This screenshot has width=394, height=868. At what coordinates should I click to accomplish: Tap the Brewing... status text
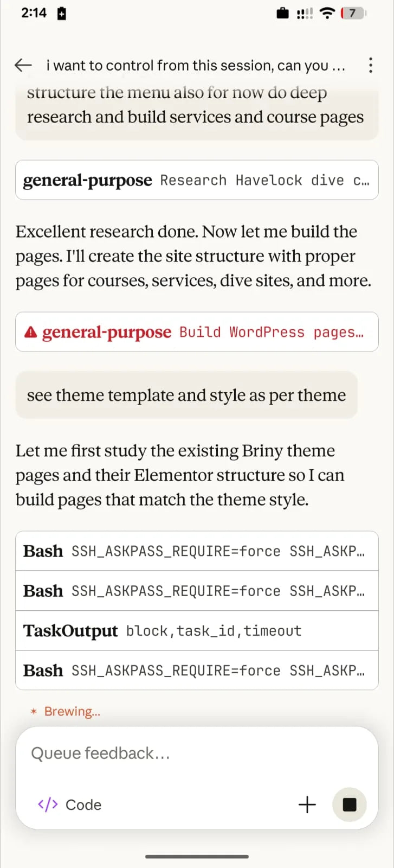click(x=71, y=711)
